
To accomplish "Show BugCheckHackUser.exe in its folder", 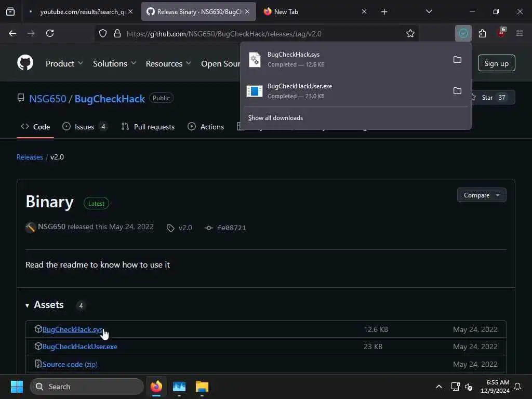I will [x=457, y=91].
